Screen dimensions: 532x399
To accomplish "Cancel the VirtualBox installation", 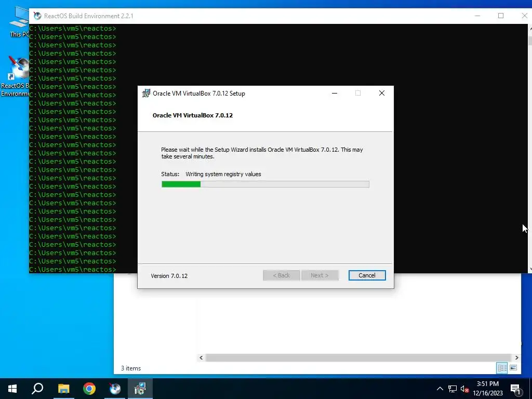I will pos(367,275).
